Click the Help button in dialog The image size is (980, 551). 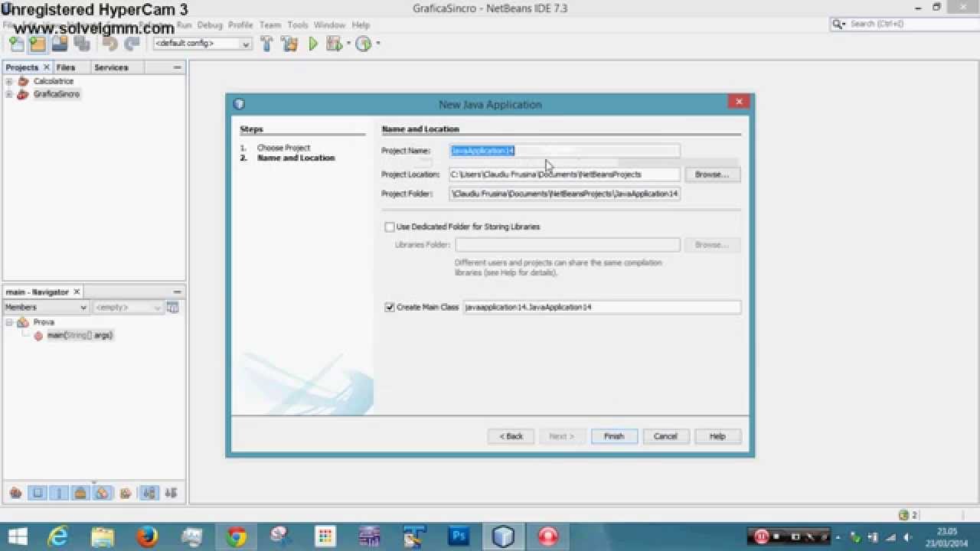point(717,436)
